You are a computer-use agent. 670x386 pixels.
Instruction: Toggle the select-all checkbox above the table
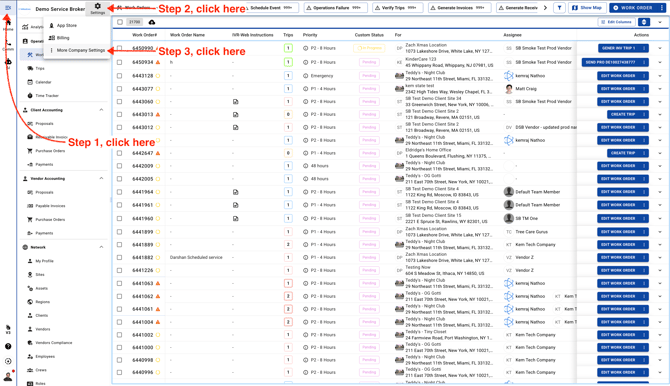click(120, 22)
